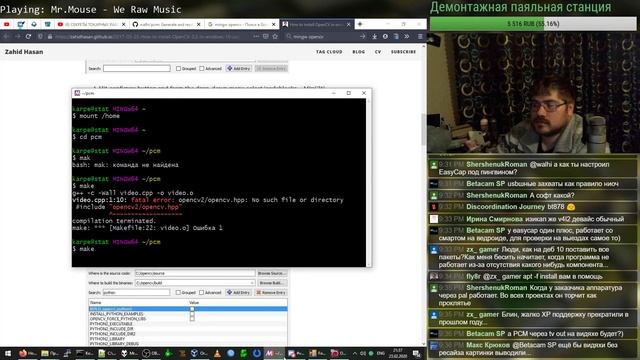The image size is (640, 360).
Task: Open the MSYS2 MinGW terminal taskbar item
Action: (x=273, y=353)
